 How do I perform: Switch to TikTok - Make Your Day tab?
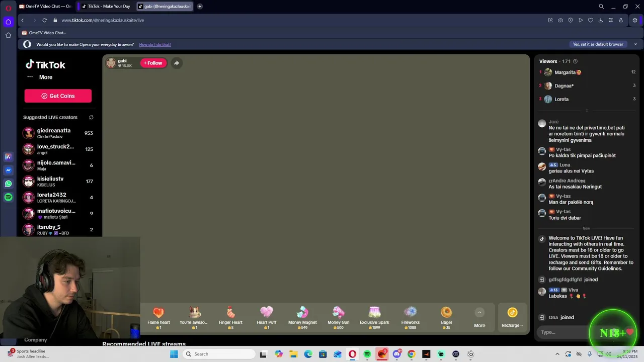click(x=107, y=6)
